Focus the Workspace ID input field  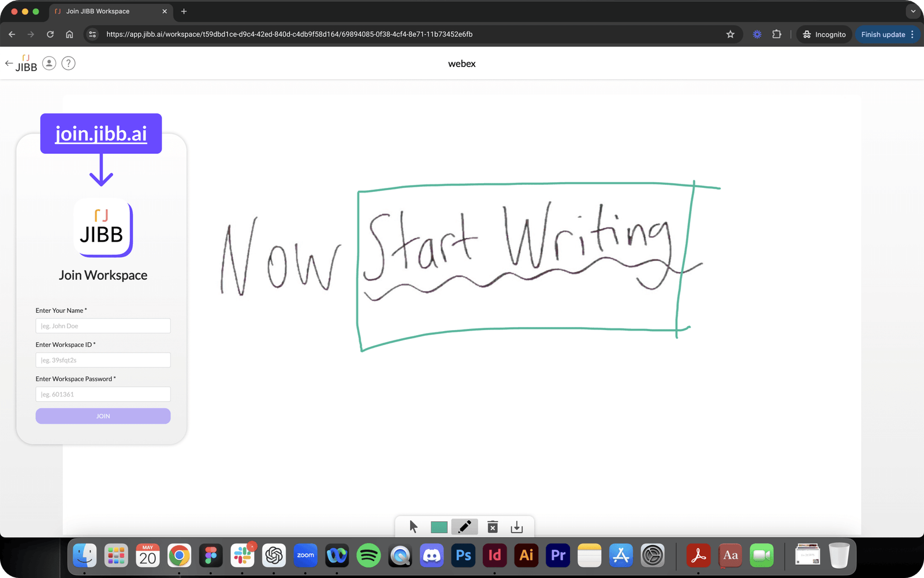pyautogui.click(x=103, y=360)
